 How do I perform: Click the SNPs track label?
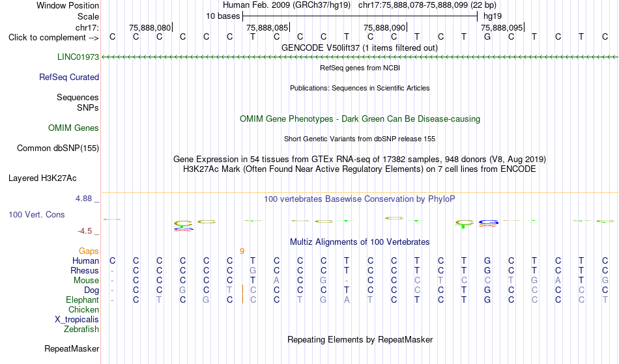click(88, 107)
